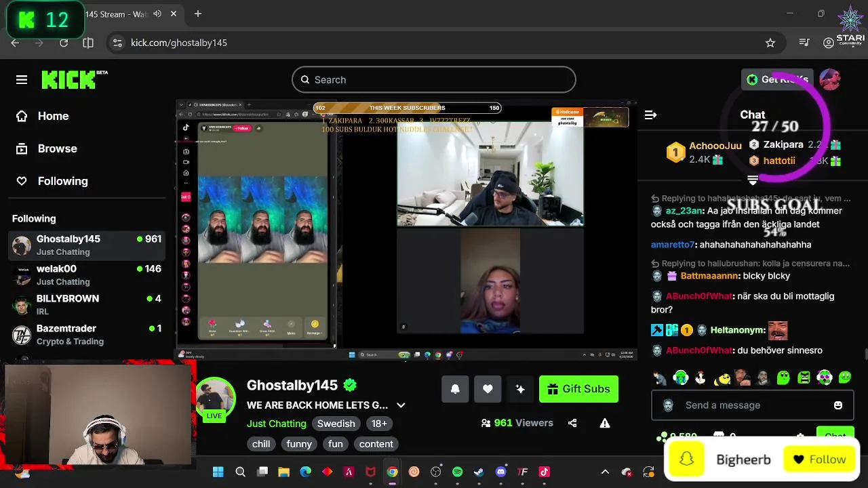The image size is (868, 488).
Task: Open Spotify from the taskbar
Action: coord(457,472)
